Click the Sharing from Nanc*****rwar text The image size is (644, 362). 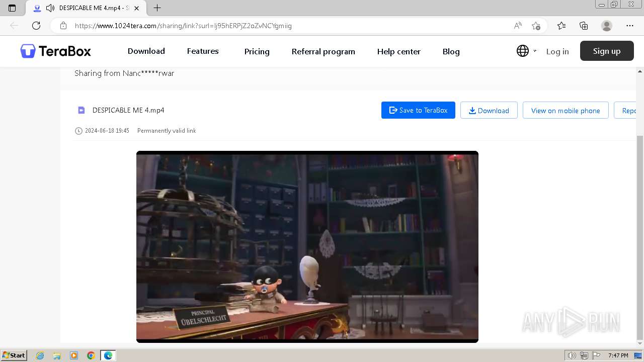pyautogui.click(x=124, y=73)
